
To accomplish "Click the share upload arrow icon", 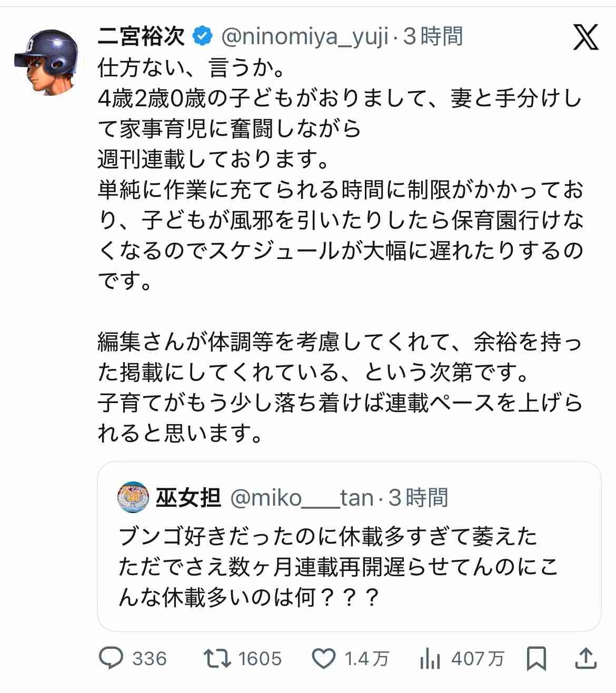I will tap(585, 658).
